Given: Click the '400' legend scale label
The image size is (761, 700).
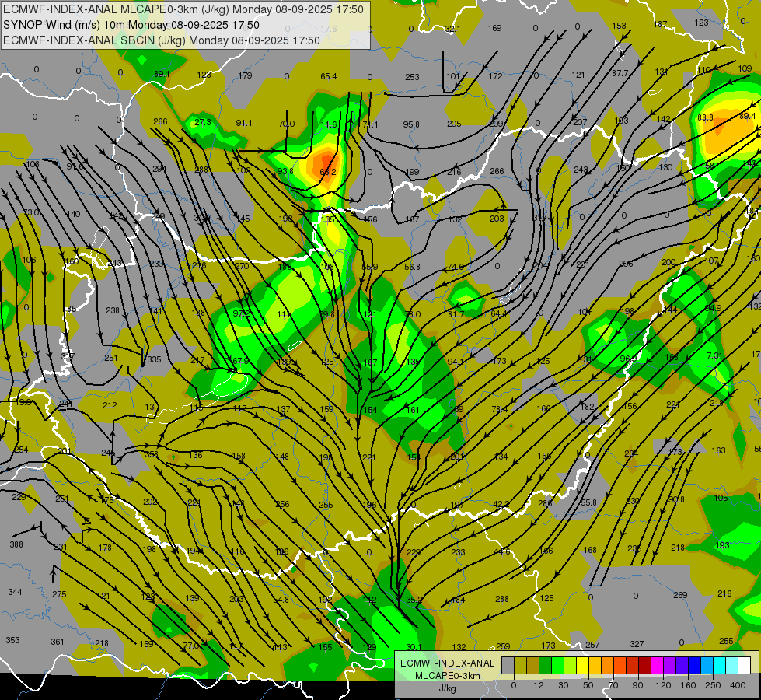Looking at the screenshot, I should [738, 685].
